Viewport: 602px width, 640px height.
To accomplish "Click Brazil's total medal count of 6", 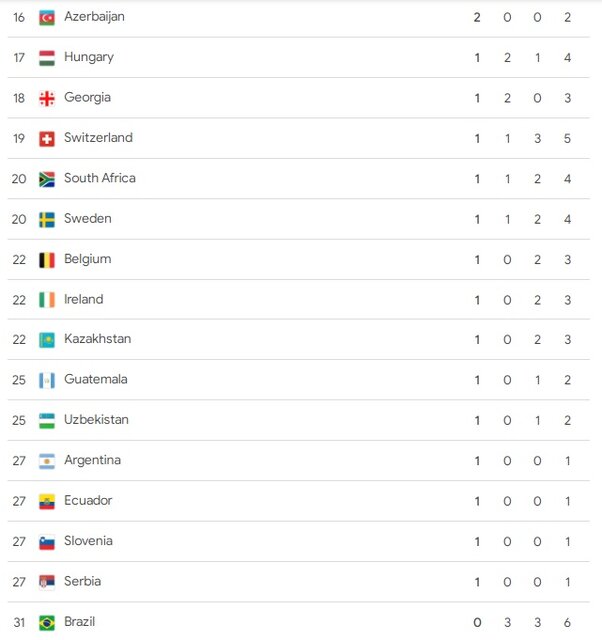I will point(567,622).
